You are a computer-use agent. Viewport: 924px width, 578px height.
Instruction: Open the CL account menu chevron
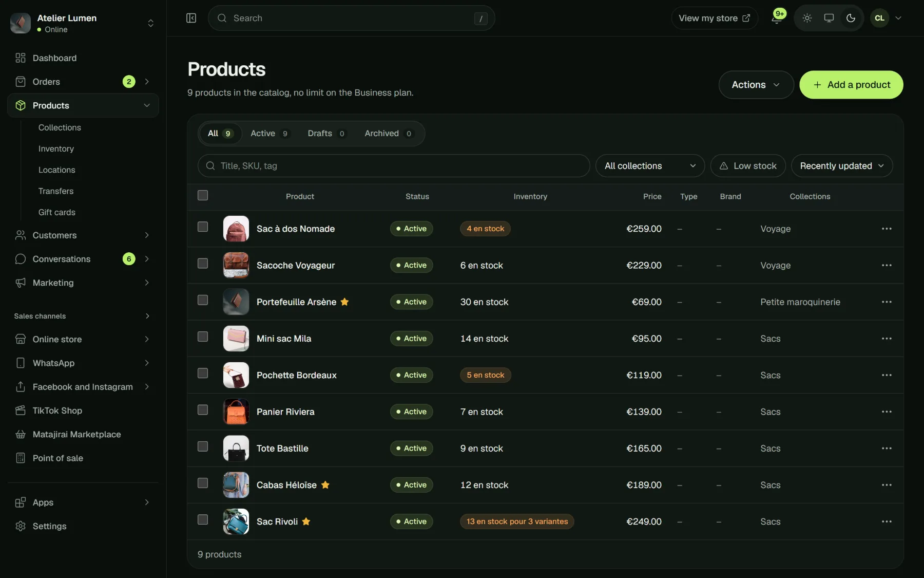[898, 18]
